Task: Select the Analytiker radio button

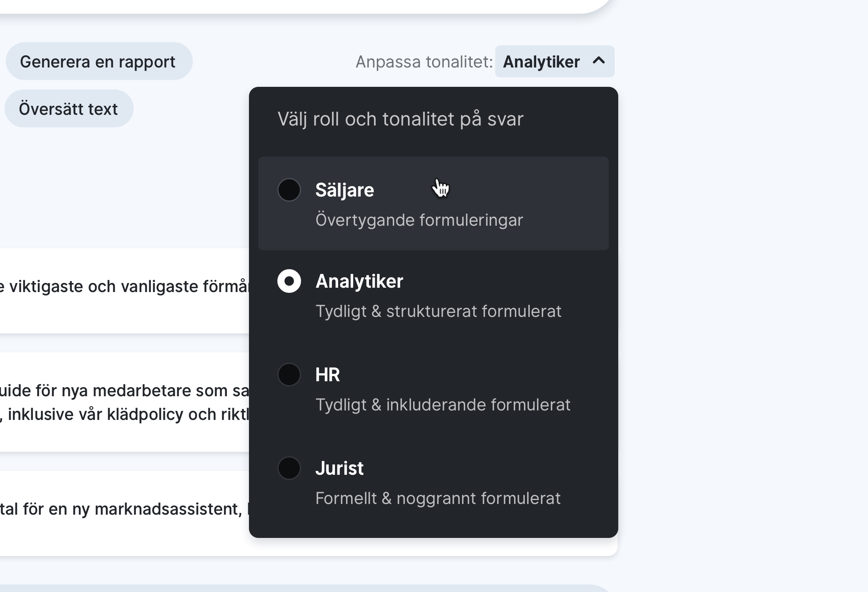Action: coord(289,281)
